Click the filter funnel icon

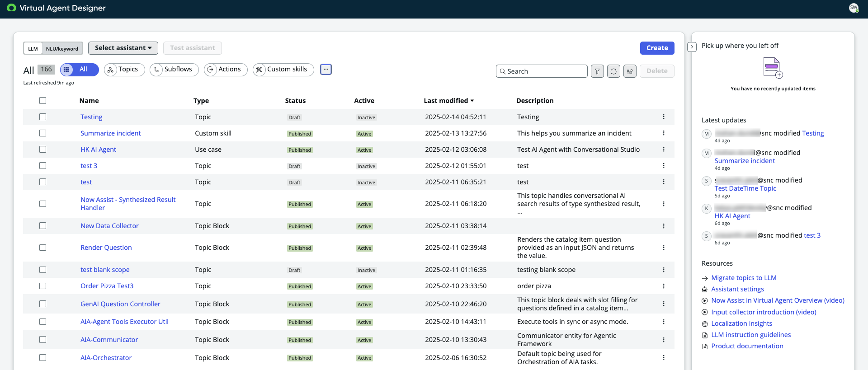tap(597, 71)
